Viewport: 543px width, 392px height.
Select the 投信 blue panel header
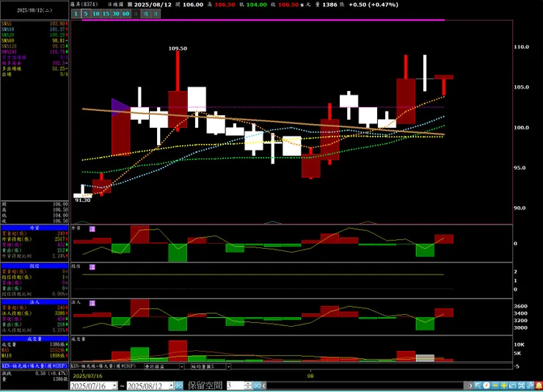click(34, 266)
